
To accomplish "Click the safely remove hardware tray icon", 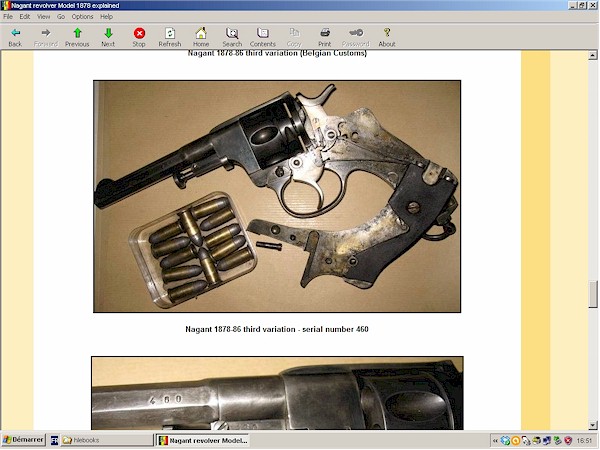I will (x=526, y=441).
